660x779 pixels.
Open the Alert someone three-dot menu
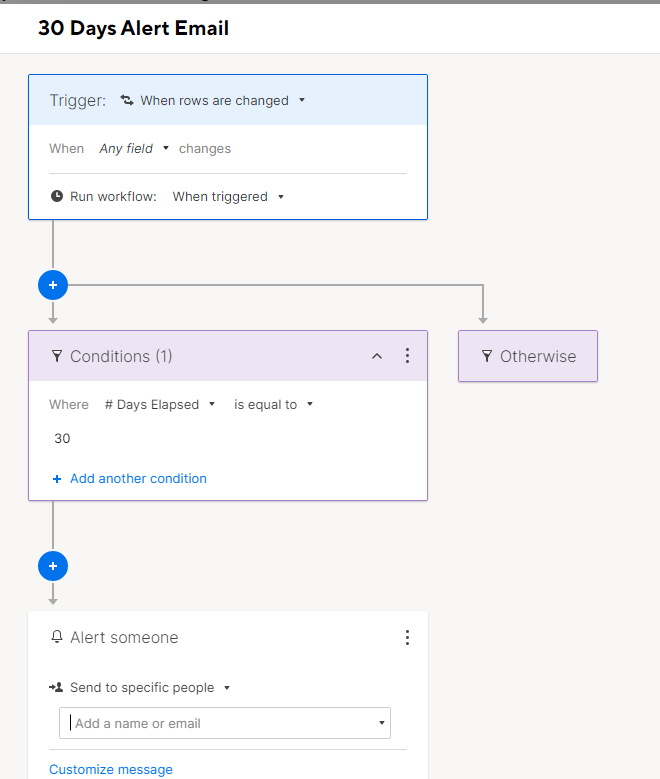[x=407, y=637]
